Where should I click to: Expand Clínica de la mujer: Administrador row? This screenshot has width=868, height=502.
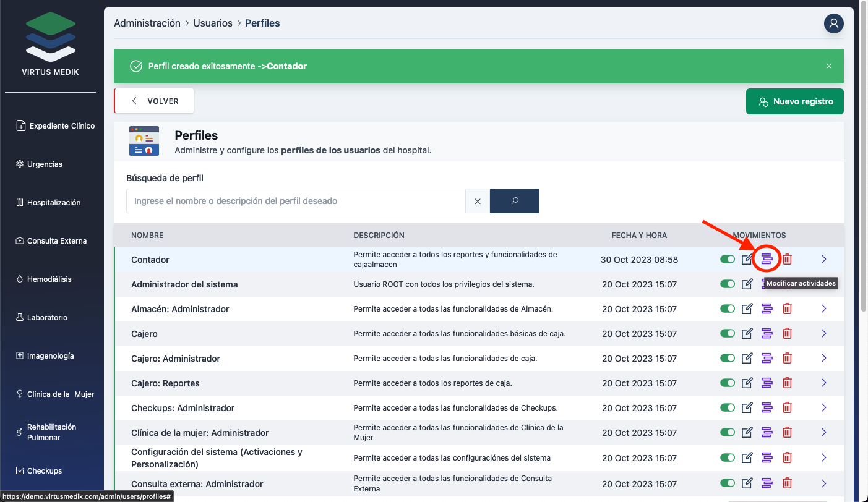823,433
